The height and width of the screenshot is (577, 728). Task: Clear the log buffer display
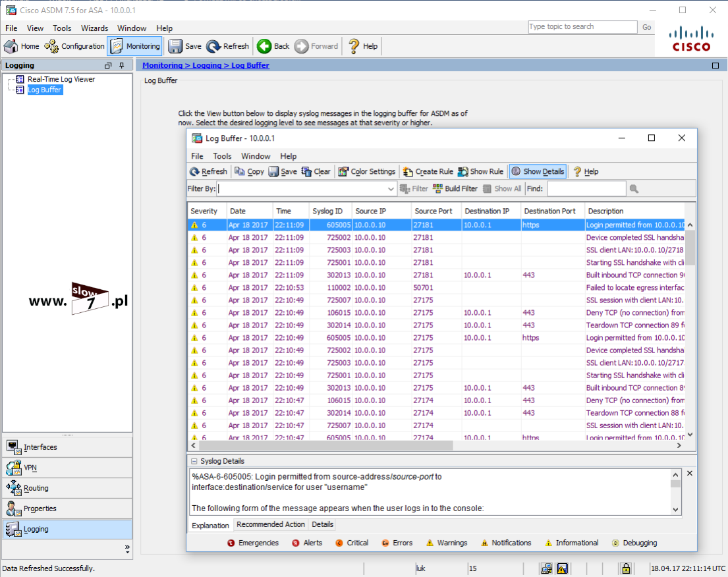(x=316, y=171)
